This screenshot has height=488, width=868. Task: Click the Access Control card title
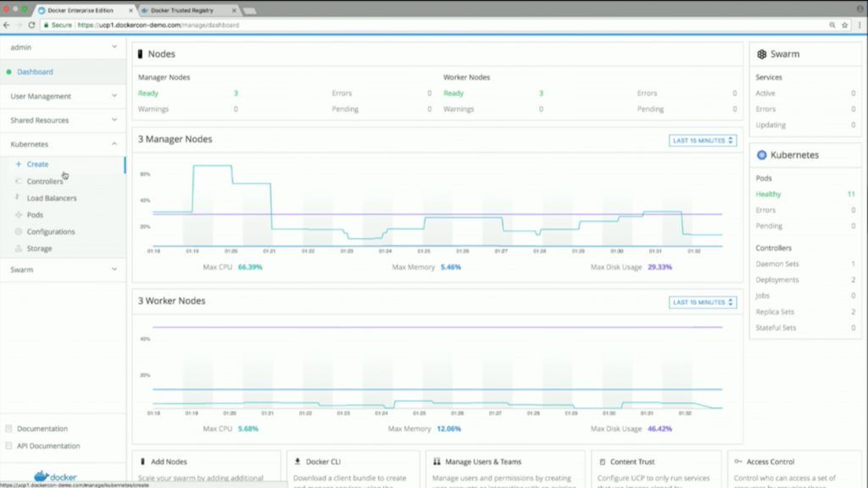[x=771, y=462]
